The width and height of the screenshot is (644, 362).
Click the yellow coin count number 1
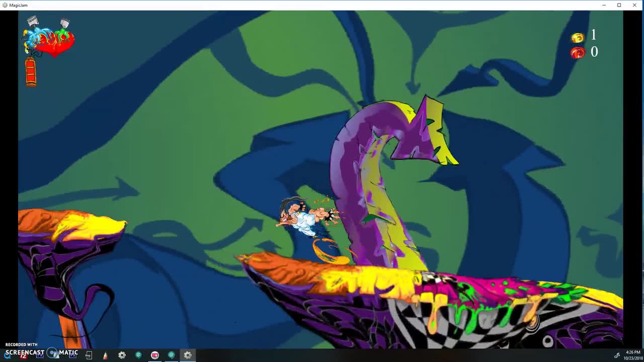(594, 35)
